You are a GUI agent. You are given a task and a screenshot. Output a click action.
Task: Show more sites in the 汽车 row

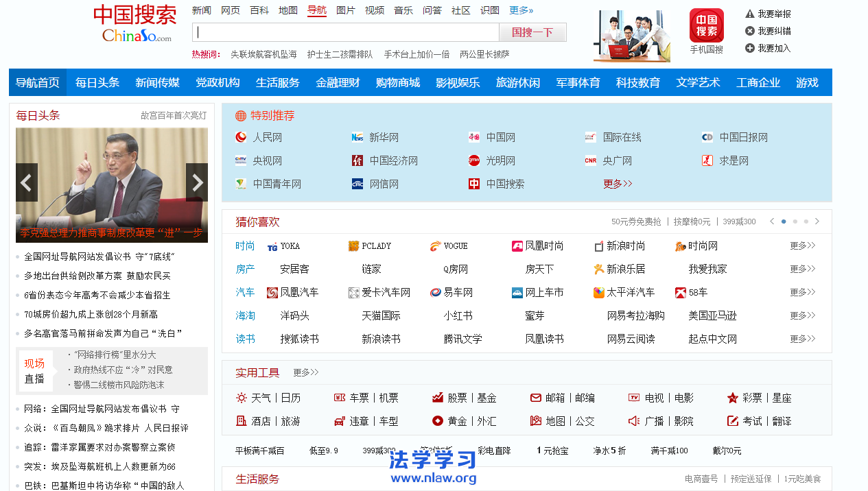[x=803, y=292]
